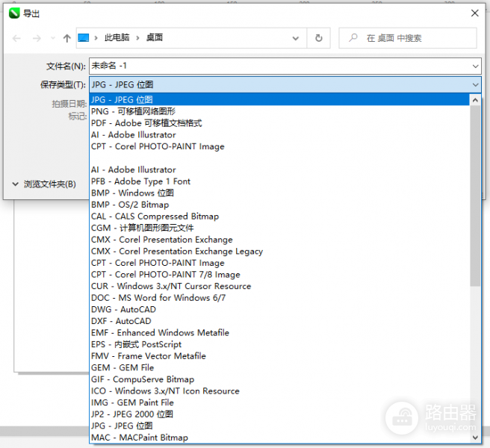Choose PNG - 可移植网络图形 format

click(279, 111)
